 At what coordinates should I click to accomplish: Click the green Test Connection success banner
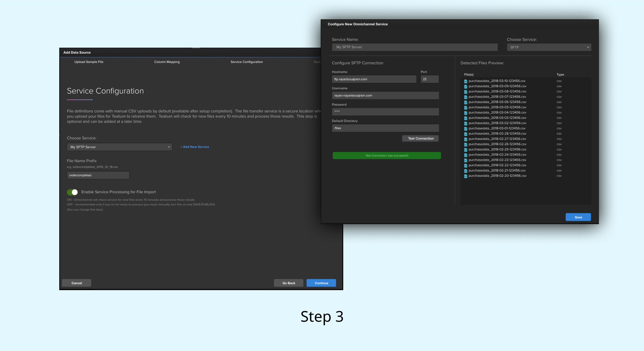pyautogui.click(x=386, y=155)
